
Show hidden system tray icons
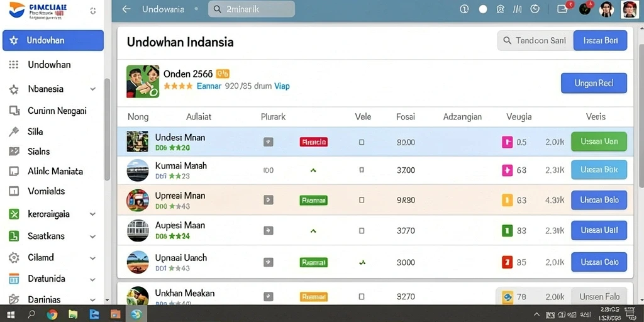pos(537,314)
